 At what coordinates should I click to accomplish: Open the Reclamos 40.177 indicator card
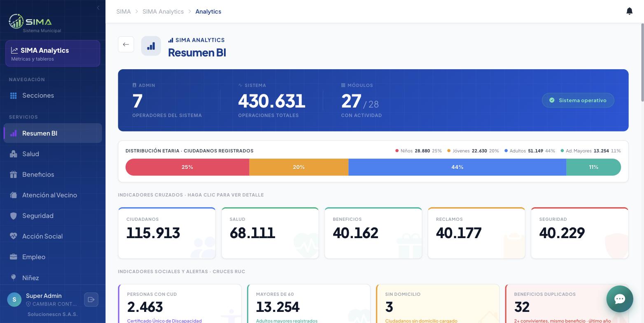[476, 233]
